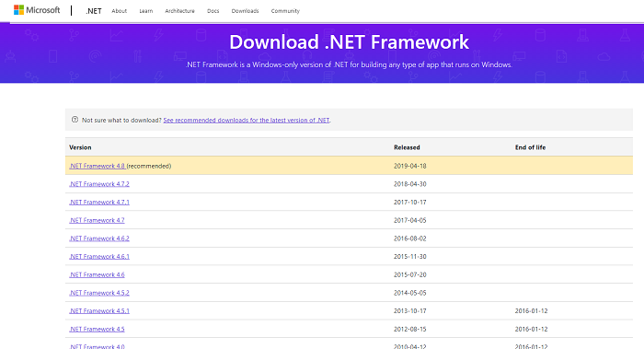Open the Downloads menu item

pyautogui.click(x=246, y=11)
